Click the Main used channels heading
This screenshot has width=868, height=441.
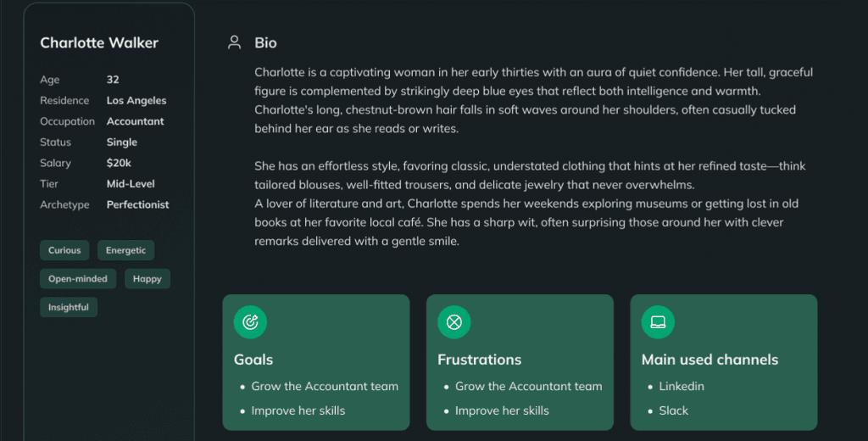(709, 360)
